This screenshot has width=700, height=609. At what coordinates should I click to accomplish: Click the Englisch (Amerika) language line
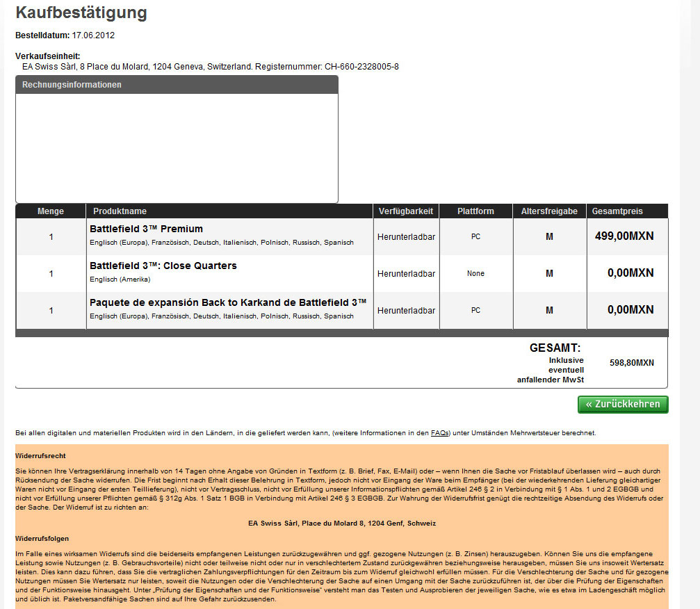click(120, 279)
